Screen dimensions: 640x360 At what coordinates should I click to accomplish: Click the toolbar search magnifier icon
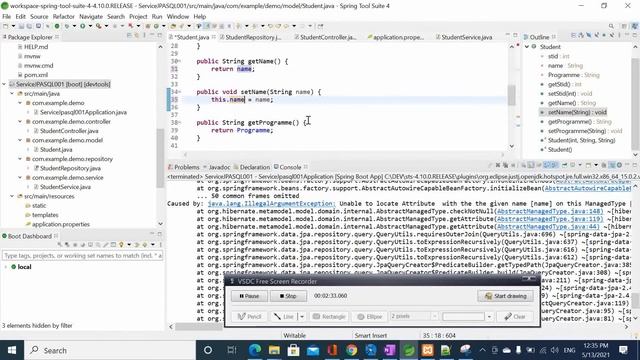click(x=611, y=26)
